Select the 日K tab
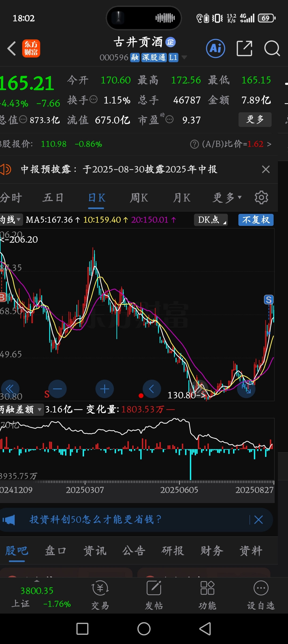288x644 pixels. pyautogui.click(x=97, y=198)
